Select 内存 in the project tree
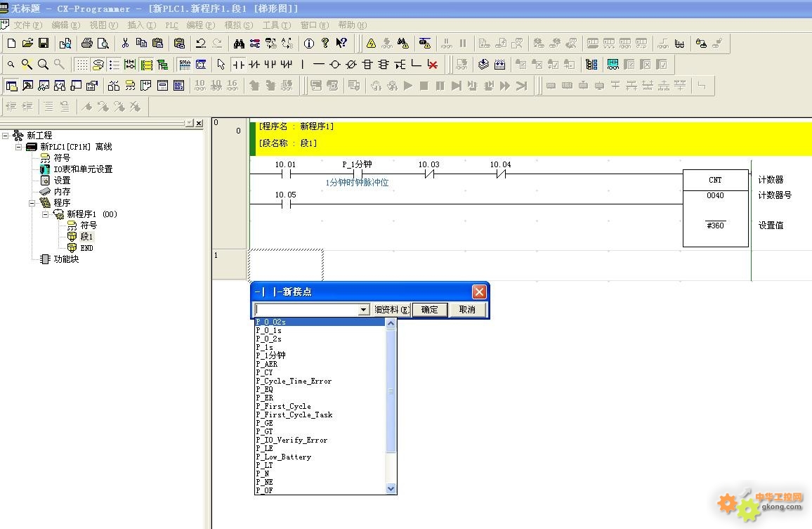Viewport: 812px width, 529px height. [x=62, y=192]
